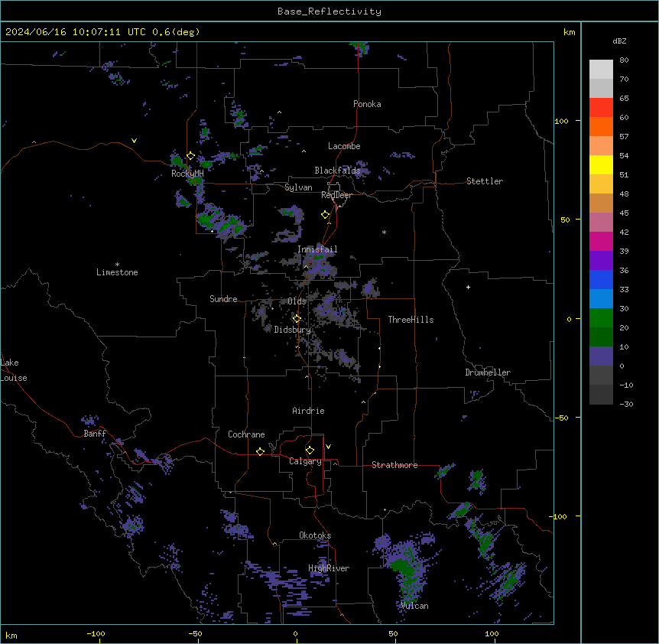
Task: Click the yellow diamond marker beside RockyMH
Action: (x=191, y=156)
